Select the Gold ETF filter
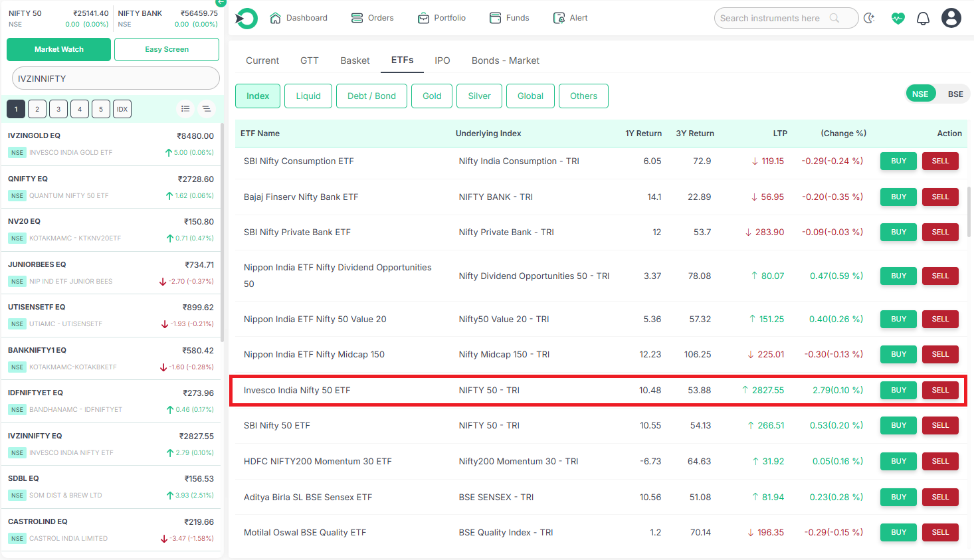Viewport: 974px width, 560px height. click(431, 96)
